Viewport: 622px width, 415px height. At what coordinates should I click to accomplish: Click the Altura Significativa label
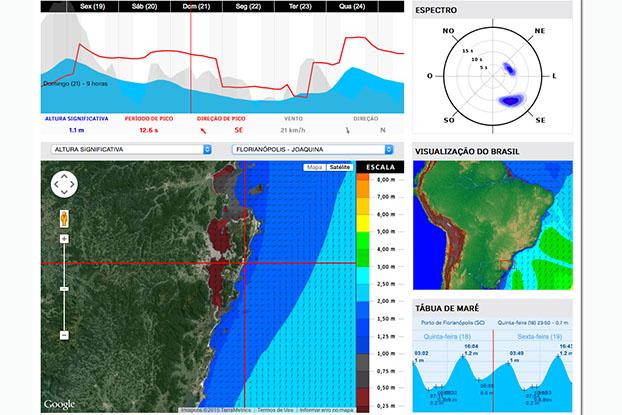(77, 119)
